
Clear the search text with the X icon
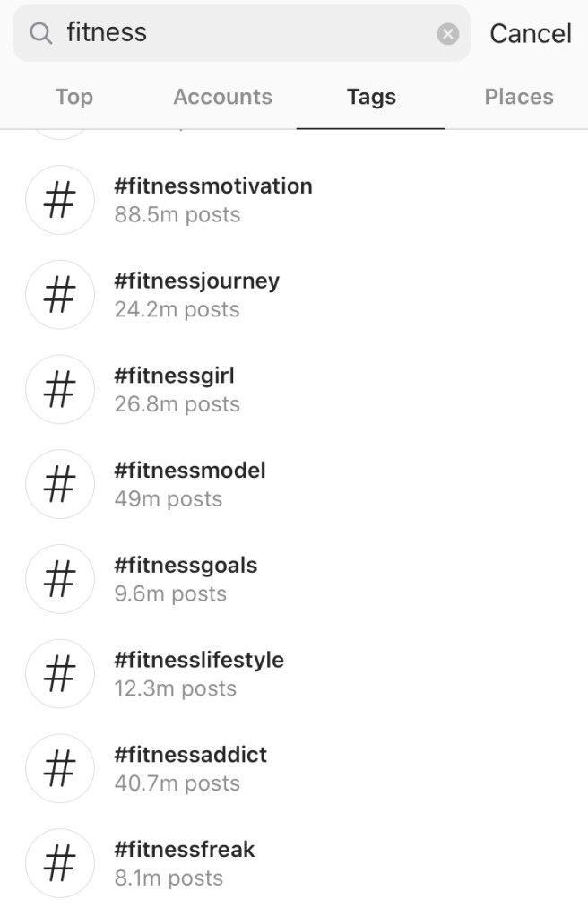point(447,34)
